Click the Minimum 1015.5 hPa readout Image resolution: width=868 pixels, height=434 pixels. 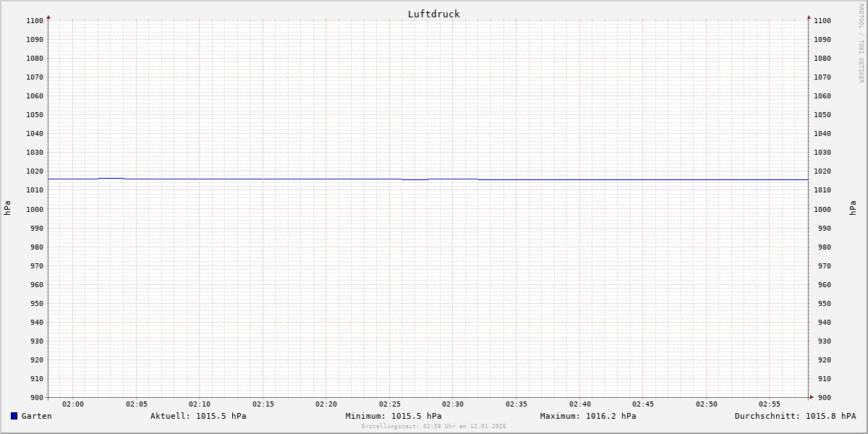click(x=393, y=416)
